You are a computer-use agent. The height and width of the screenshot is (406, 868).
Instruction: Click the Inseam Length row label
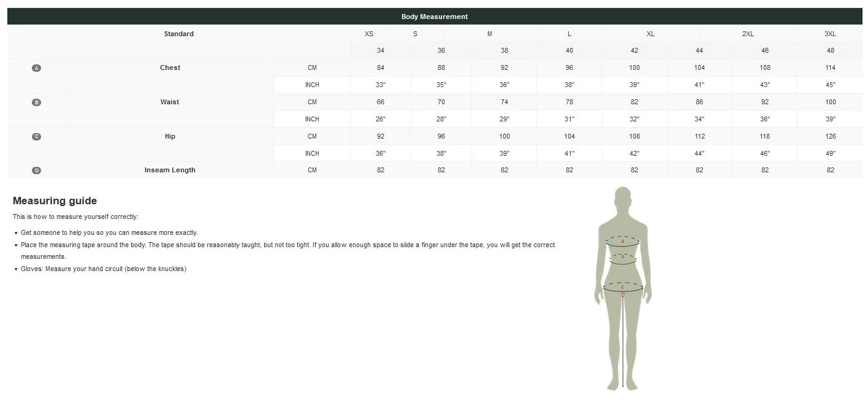point(170,170)
